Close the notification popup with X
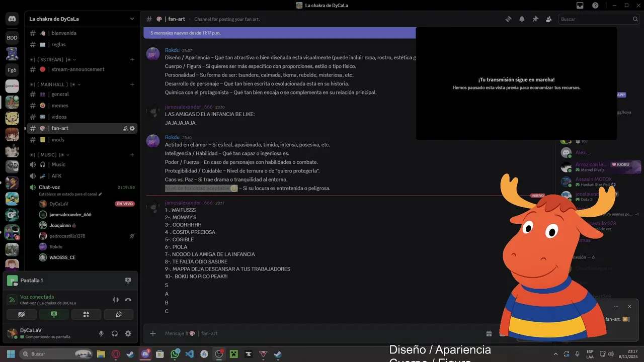Screen dimensions: 644x362 pyautogui.click(x=629, y=306)
